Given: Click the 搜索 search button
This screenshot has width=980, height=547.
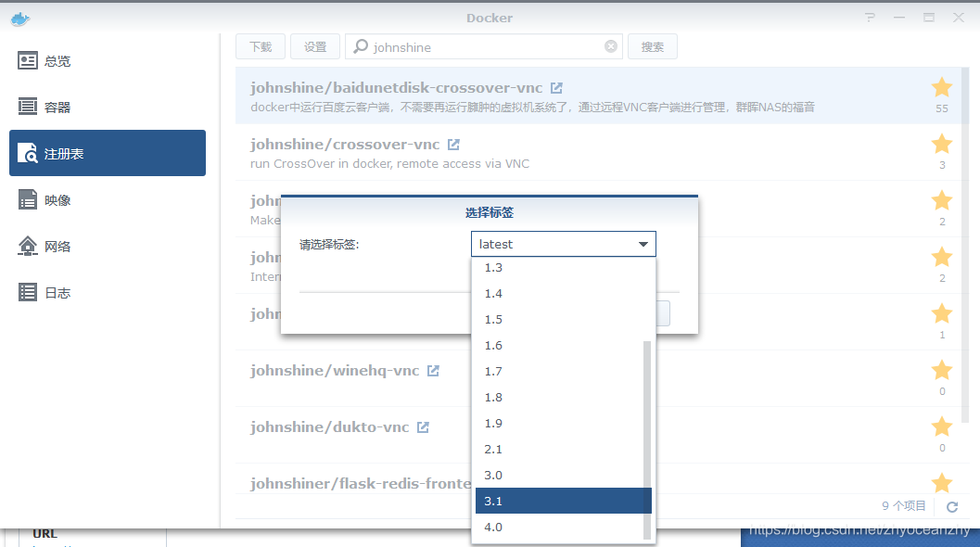Looking at the screenshot, I should [653, 47].
